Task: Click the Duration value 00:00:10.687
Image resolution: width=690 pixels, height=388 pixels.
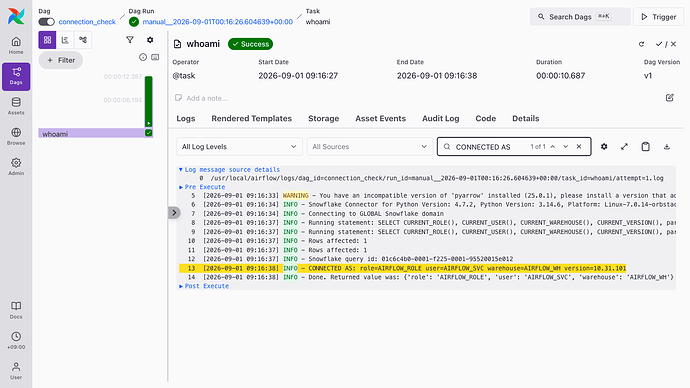Action: click(560, 76)
